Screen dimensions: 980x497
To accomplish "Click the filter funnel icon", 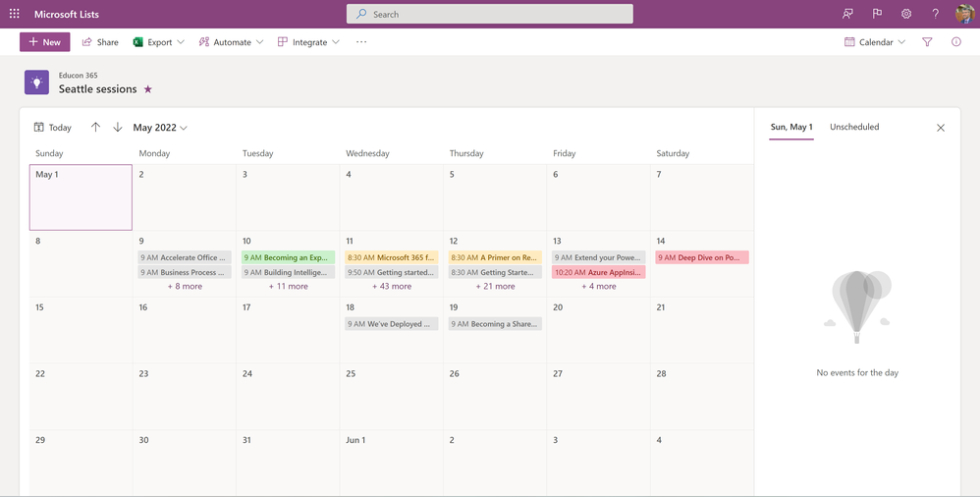I will [x=927, y=42].
